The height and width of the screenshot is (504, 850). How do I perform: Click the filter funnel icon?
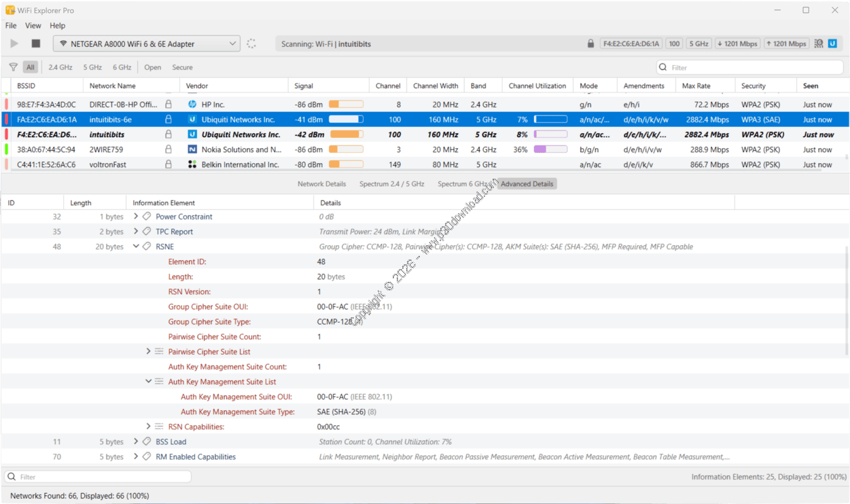pyautogui.click(x=13, y=67)
